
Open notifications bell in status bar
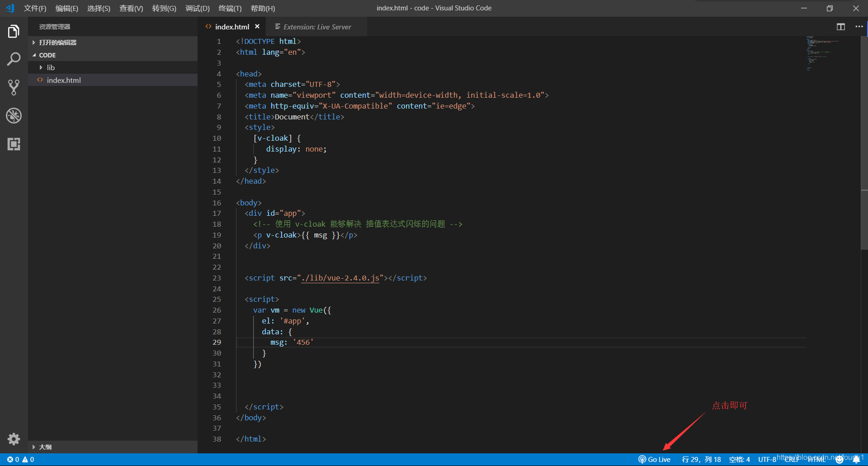[x=856, y=459]
